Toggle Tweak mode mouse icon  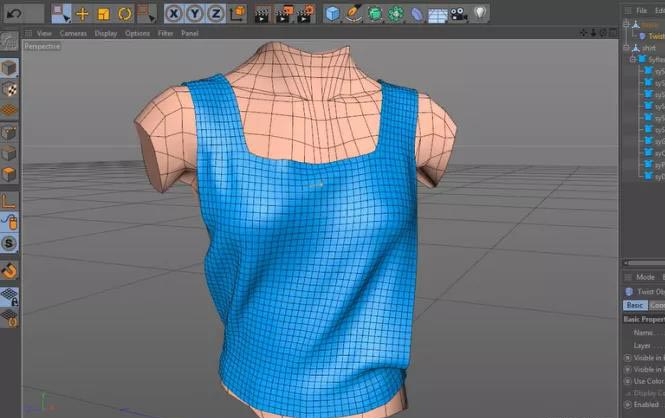pyautogui.click(x=9, y=222)
